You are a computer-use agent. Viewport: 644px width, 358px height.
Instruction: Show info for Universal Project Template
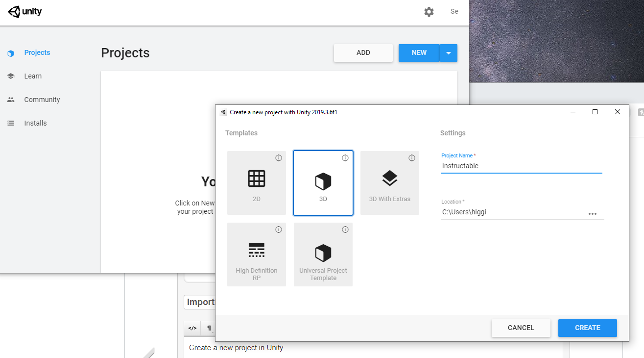345,230
